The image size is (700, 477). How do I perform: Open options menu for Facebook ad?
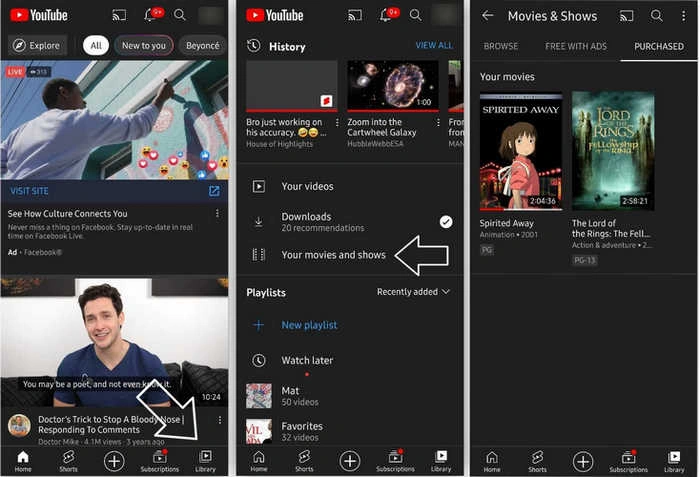pyautogui.click(x=217, y=213)
